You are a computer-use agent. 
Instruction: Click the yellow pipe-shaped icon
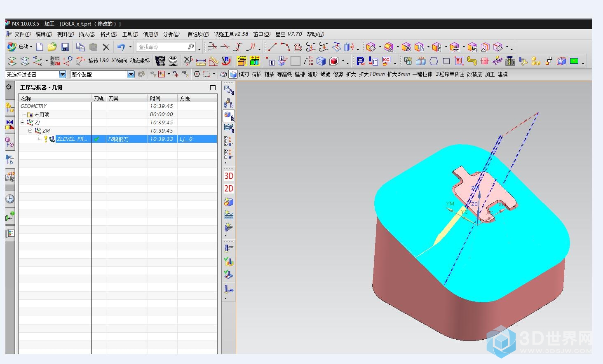(x=472, y=61)
